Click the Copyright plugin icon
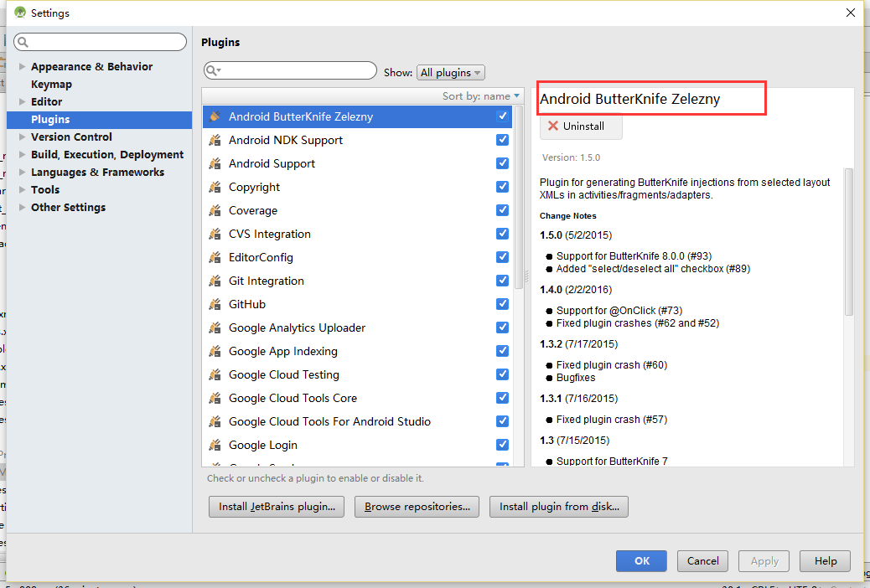 215,188
